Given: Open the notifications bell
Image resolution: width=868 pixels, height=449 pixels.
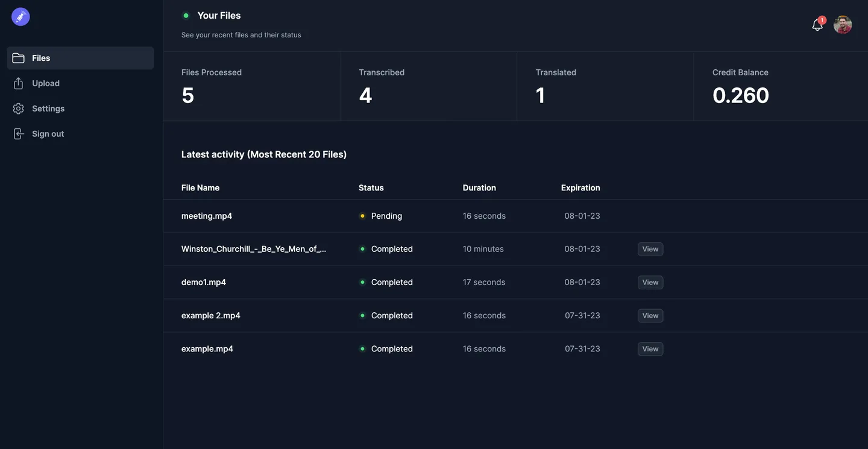Looking at the screenshot, I should (x=817, y=25).
